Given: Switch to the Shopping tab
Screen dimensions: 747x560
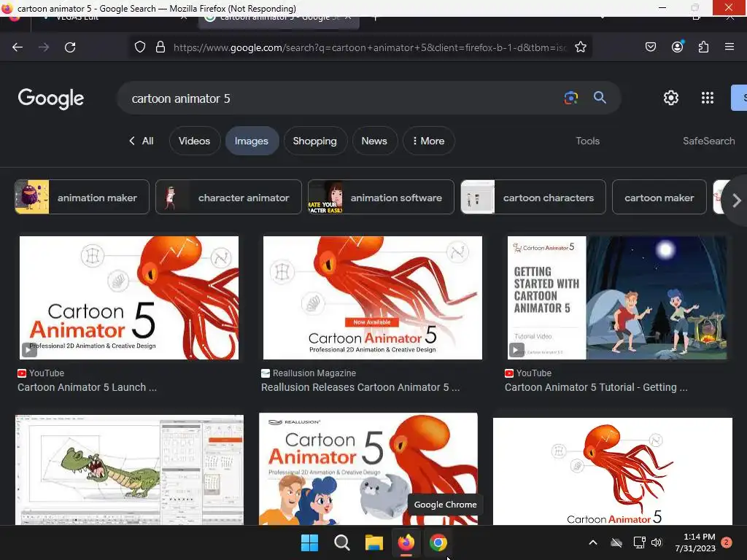Looking at the screenshot, I should coord(315,141).
